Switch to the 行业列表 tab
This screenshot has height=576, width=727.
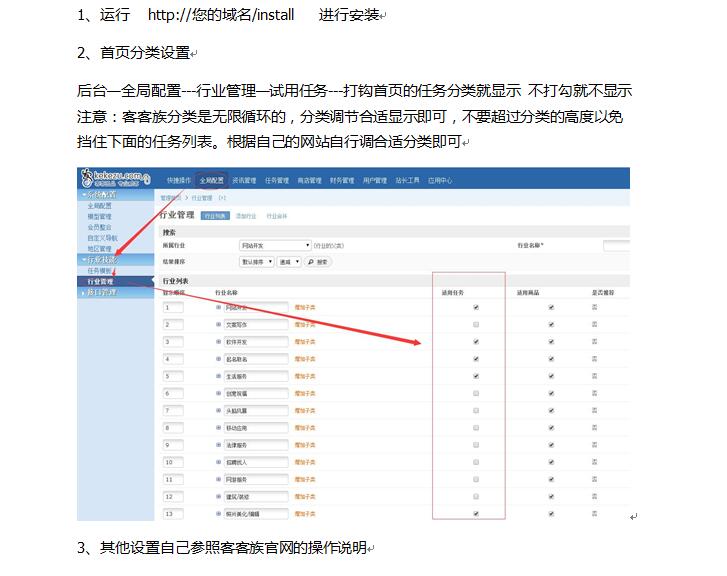[215, 216]
